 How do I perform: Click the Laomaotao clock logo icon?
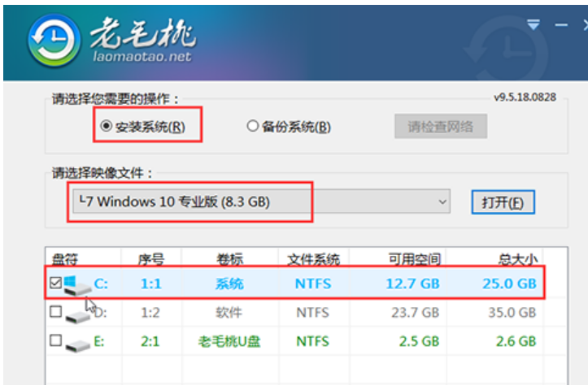(x=54, y=41)
